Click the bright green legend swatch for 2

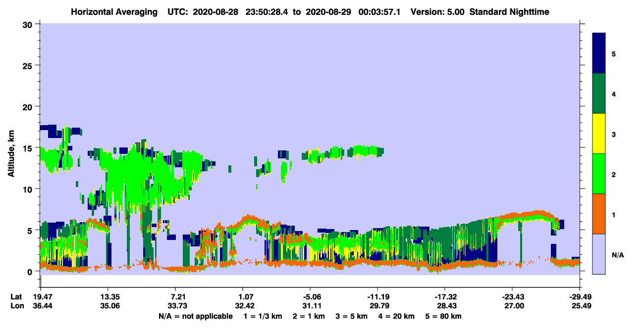[x=599, y=174]
